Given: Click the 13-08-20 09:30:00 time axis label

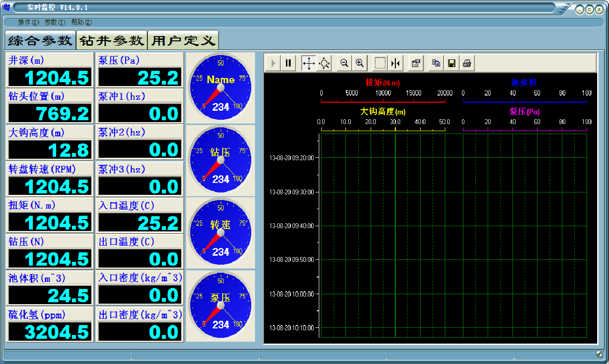Looking at the screenshot, I should [x=291, y=192].
